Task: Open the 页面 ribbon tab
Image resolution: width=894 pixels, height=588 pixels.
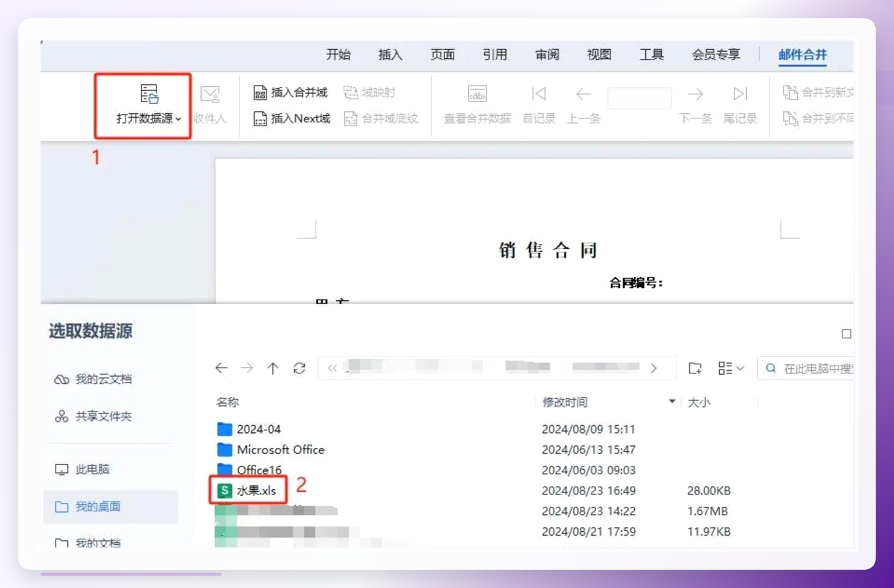Action: click(x=442, y=55)
